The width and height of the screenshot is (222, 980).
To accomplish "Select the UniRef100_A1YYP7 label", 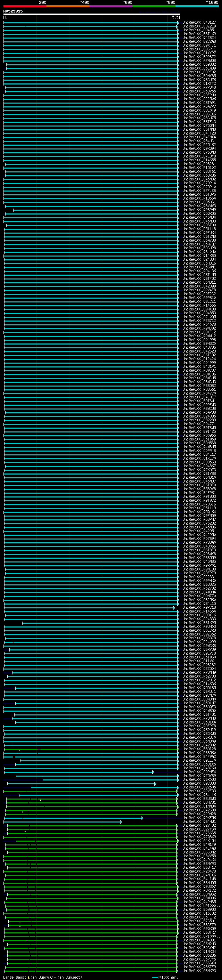I will 199,53.
